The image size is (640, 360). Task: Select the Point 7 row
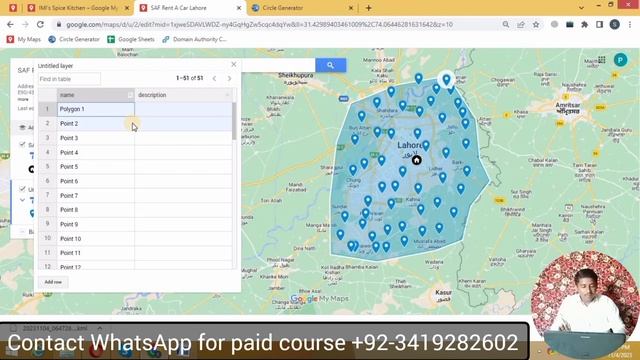click(136, 196)
